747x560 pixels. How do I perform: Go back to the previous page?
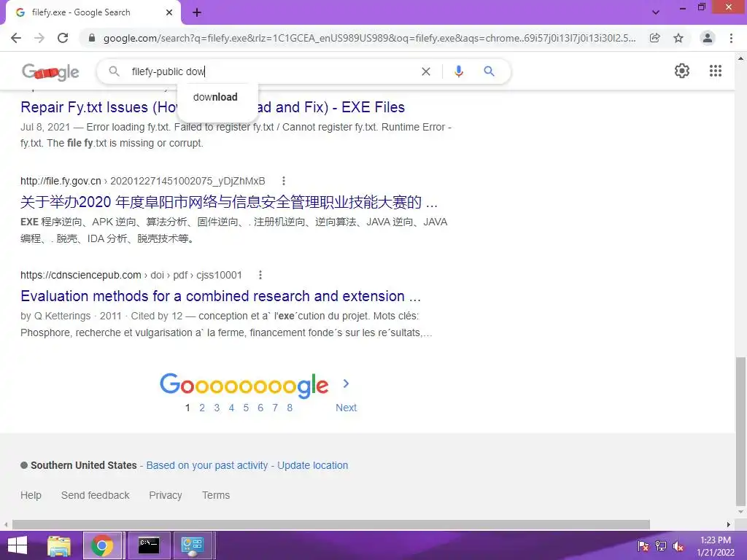click(16, 38)
